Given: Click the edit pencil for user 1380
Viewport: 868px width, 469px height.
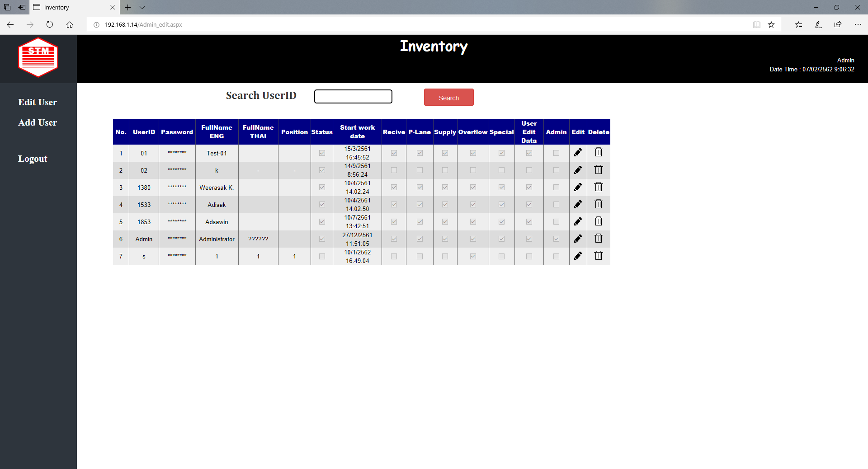Looking at the screenshot, I should click(x=578, y=187).
